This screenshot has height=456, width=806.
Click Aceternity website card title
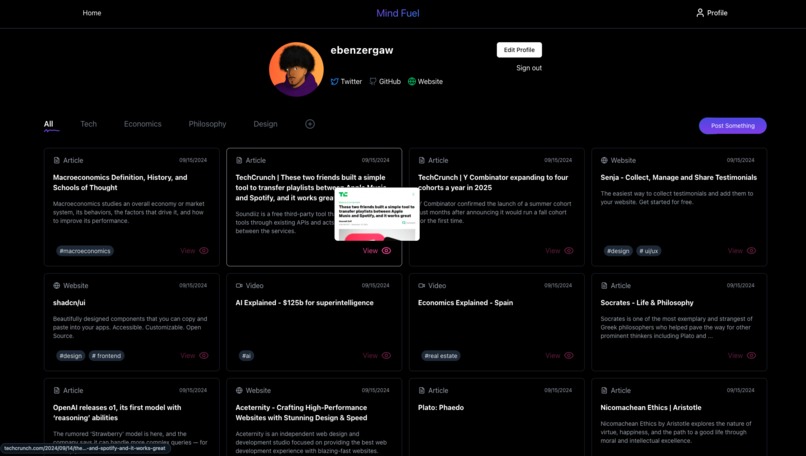(x=301, y=413)
